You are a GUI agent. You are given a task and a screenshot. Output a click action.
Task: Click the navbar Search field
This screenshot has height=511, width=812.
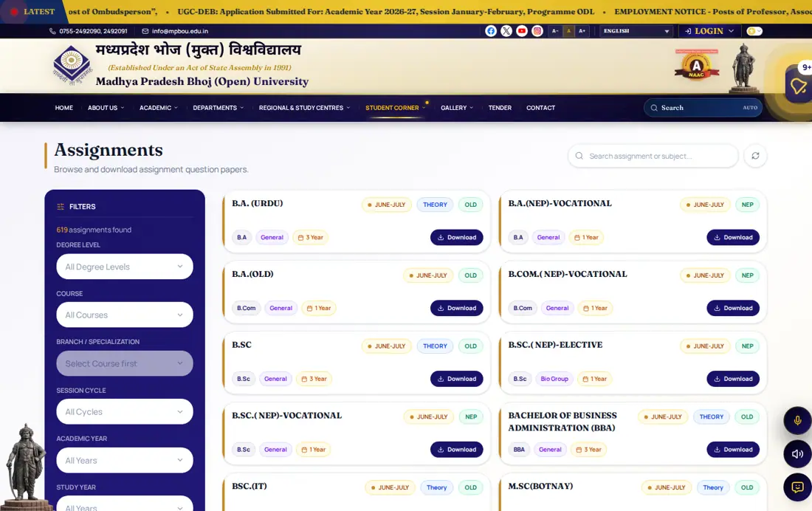tap(703, 108)
